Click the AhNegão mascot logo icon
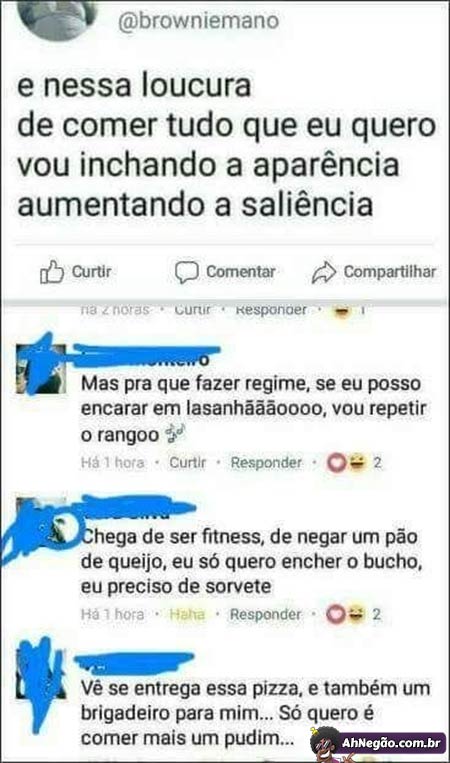The height and width of the screenshot is (763, 450). (x=325, y=744)
